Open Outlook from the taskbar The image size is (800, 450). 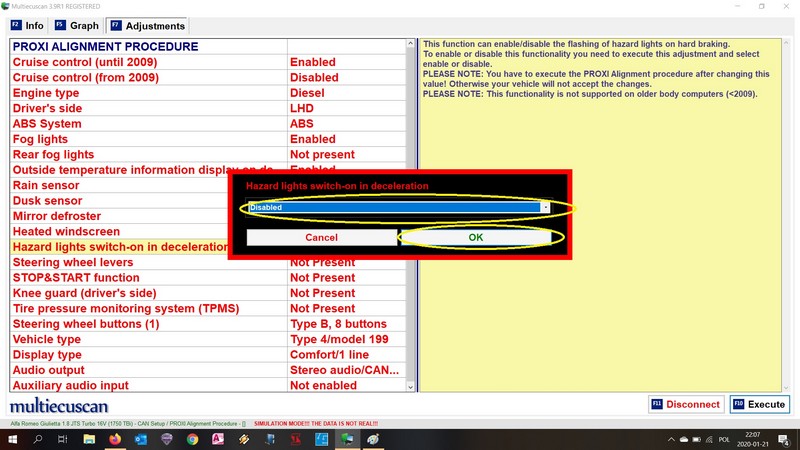point(141,439)
